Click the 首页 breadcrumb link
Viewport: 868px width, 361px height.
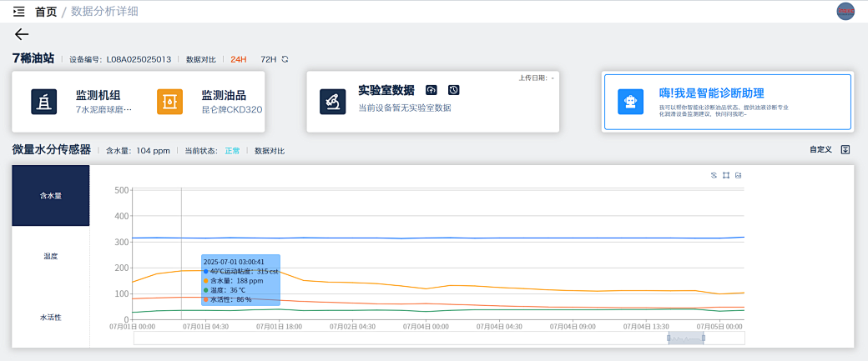[46, 12]
